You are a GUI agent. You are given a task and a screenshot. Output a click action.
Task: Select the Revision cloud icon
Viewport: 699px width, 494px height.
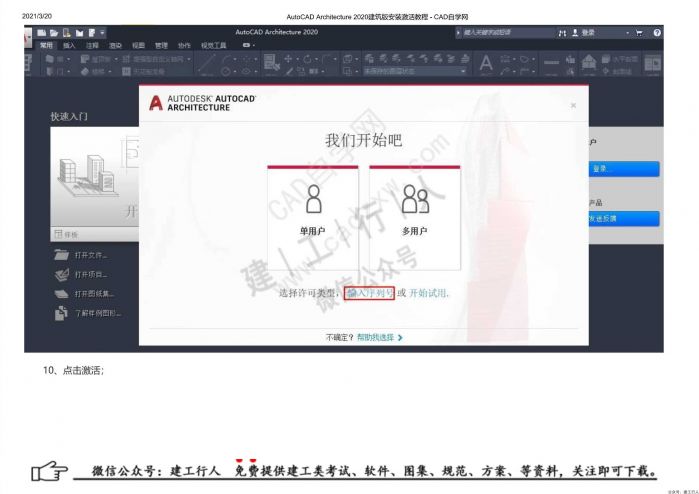[x=524, y=59]
